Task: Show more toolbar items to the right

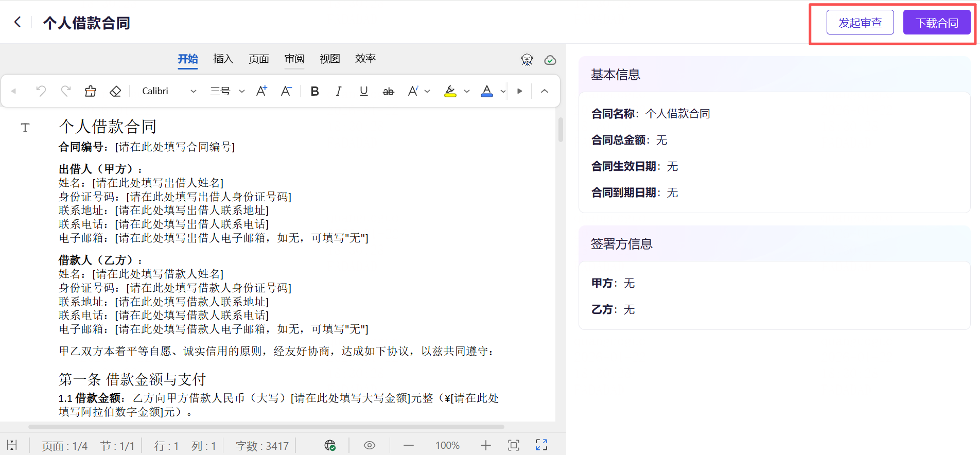Action: point(520,91)
